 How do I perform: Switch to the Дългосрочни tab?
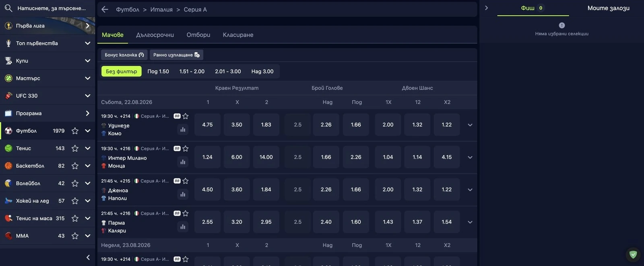pyautogui.click(x=155, y=35)
